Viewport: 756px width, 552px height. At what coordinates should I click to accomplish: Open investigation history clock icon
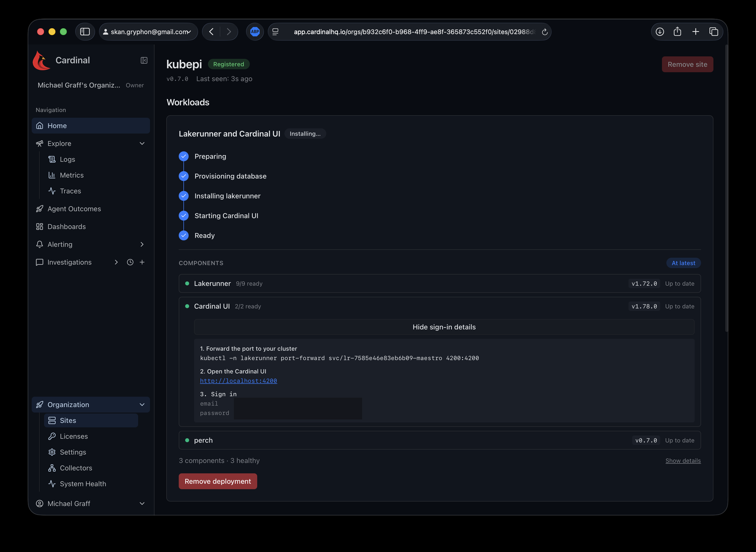(130, 262)
